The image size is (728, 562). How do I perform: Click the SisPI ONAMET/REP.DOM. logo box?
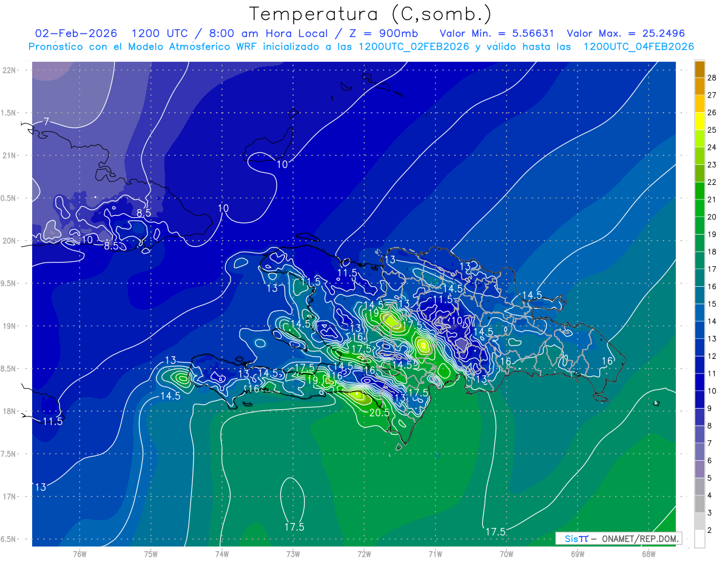coord(618,538)
